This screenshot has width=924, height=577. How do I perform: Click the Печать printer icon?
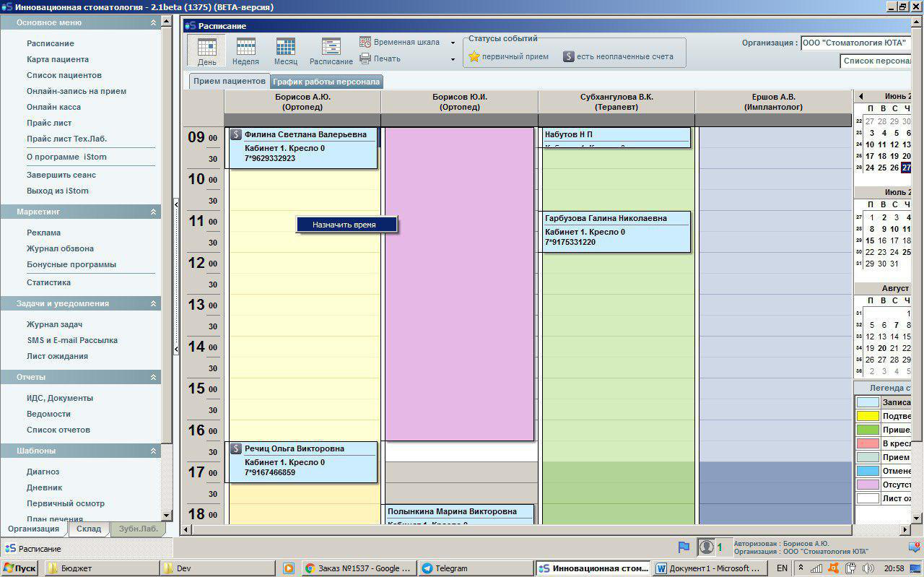[365, 58]
